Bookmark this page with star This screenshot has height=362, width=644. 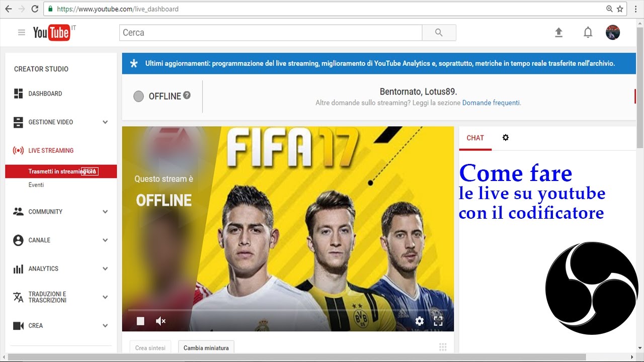(x=620, y=9)
